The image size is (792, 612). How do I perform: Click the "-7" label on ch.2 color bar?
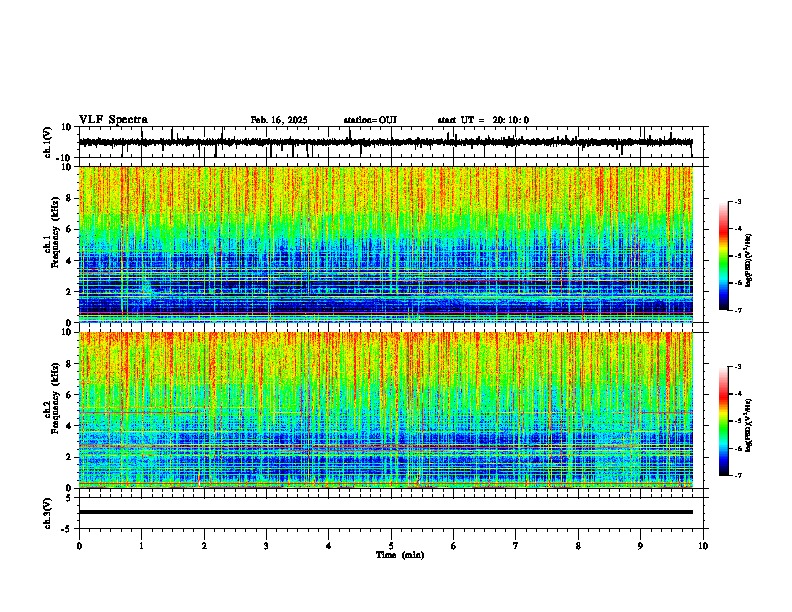tap(737, 476)
